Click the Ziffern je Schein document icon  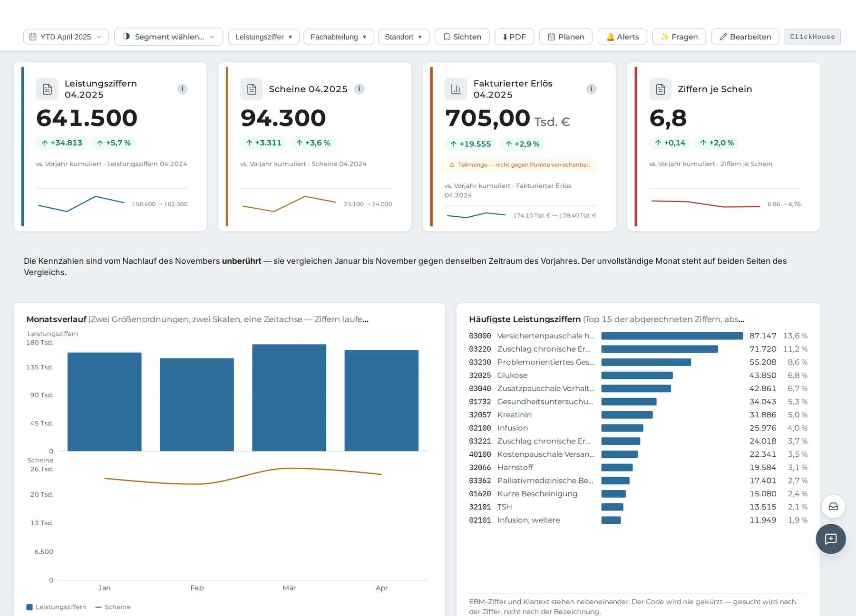click(661, 89)
